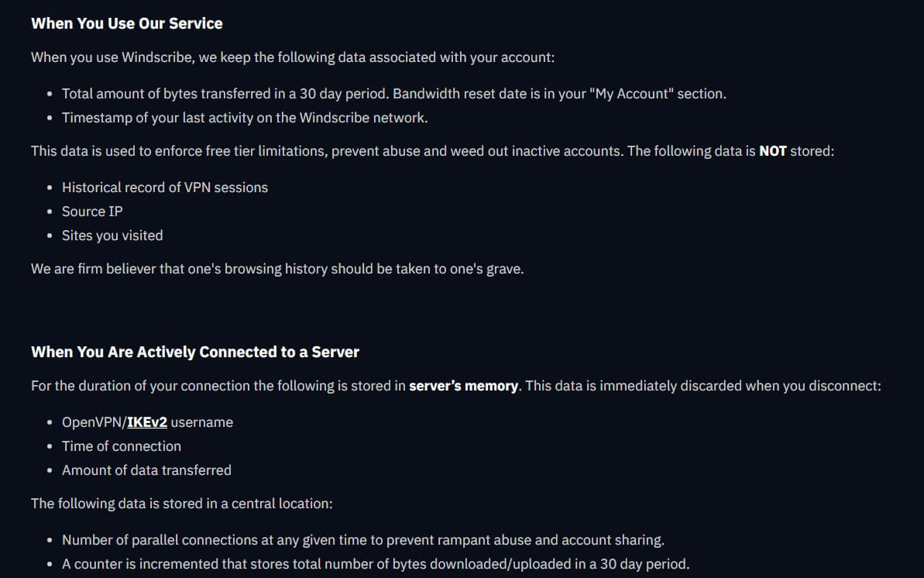Image resolution: width=924 pixels, height=578 pixels.
Task: Click the "When You Are Actively Connected to a Server" heading
Action: pyautogui.click(x=195, y=352)
